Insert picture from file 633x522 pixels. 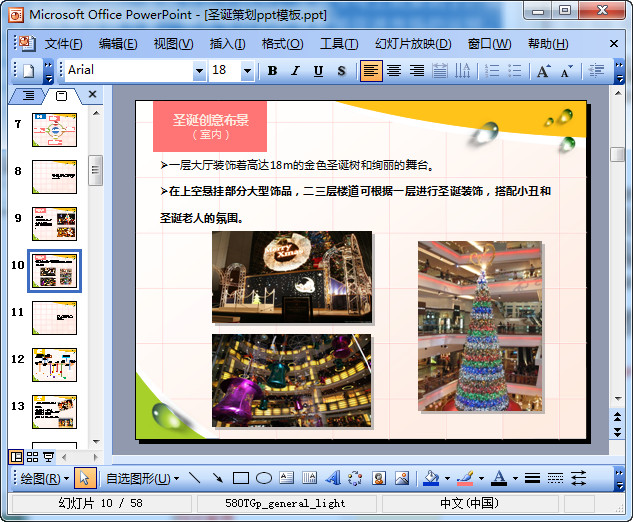[402, 478]
